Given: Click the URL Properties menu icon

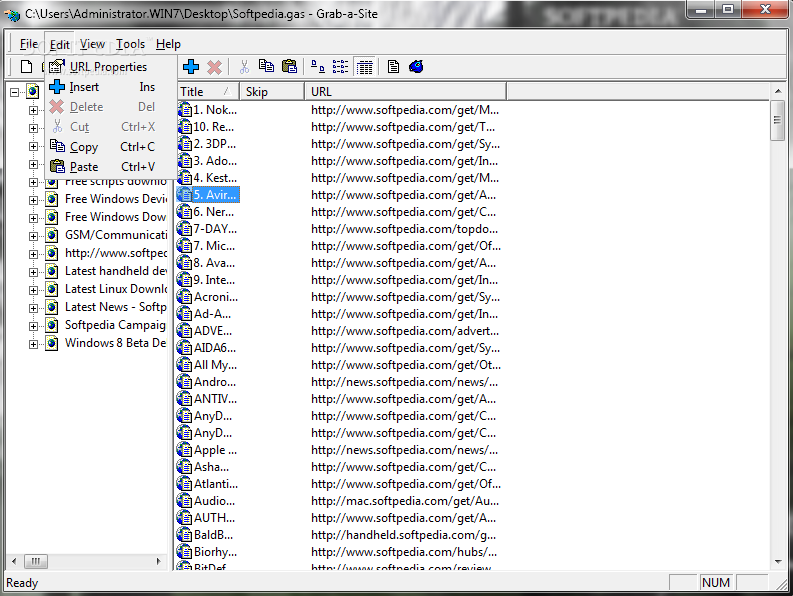Looking at the screenshot, I should [x=57, y=66].
